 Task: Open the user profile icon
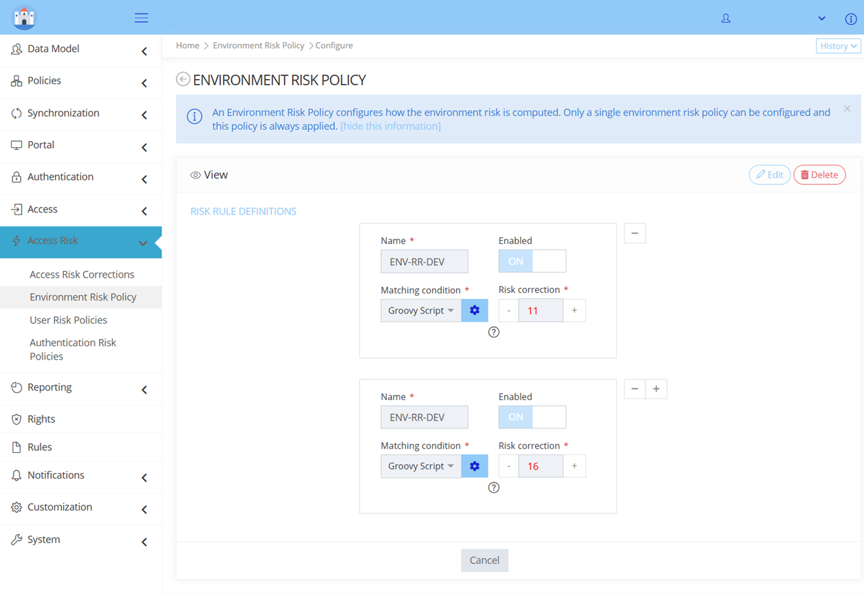click(x=725, y=19)
